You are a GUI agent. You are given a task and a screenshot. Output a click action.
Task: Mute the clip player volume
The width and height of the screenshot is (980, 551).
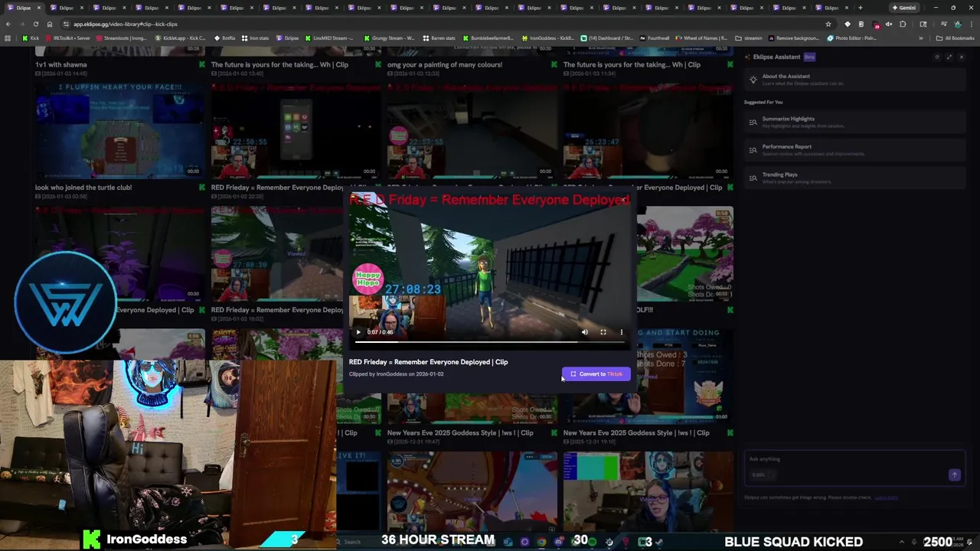tap(585, 332)
